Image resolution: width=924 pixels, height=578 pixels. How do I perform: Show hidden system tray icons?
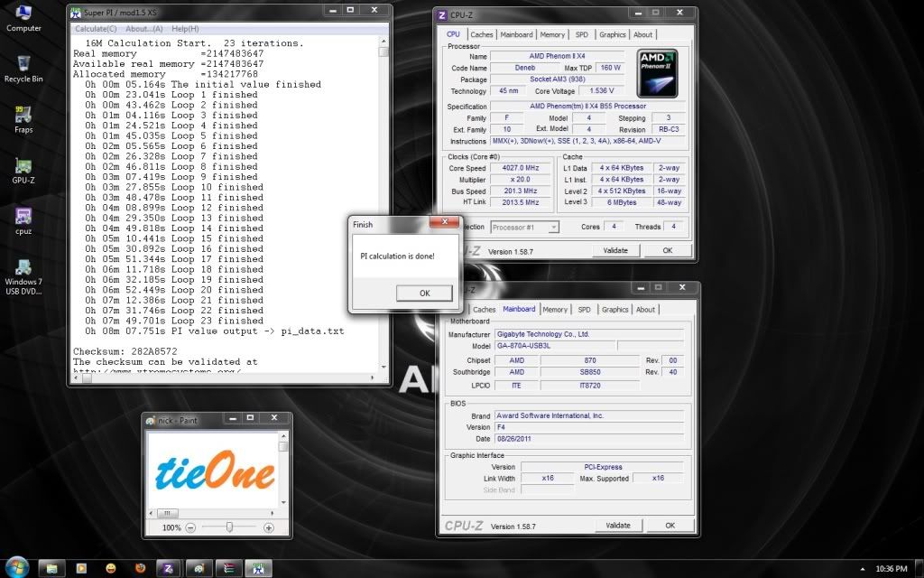[x=863, y=569]
